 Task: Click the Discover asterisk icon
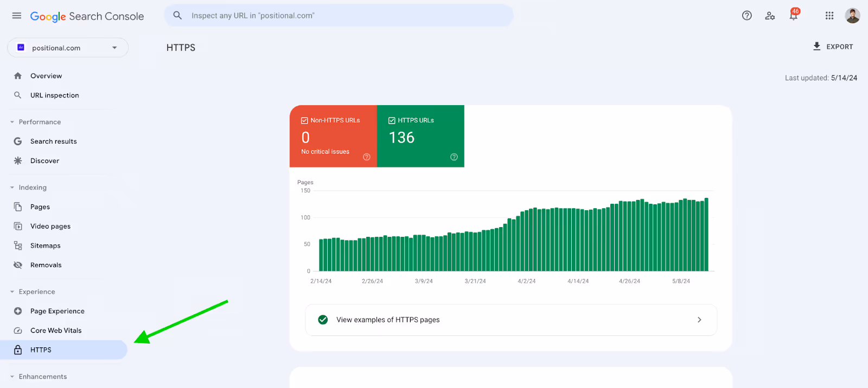(x=18, y=161)
